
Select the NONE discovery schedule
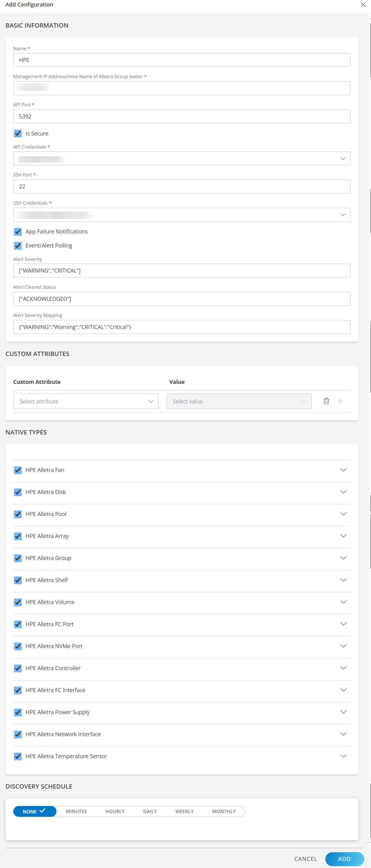pos(35,811)
